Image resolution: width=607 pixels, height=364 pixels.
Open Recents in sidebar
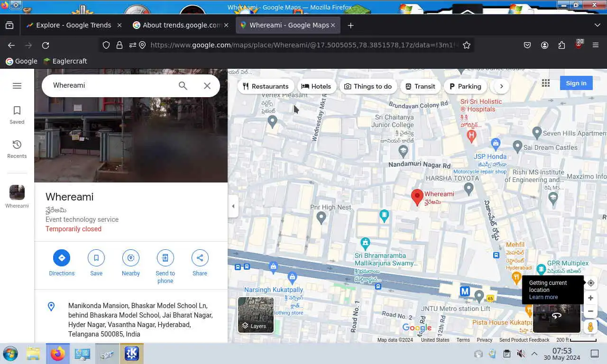[17, 149]
